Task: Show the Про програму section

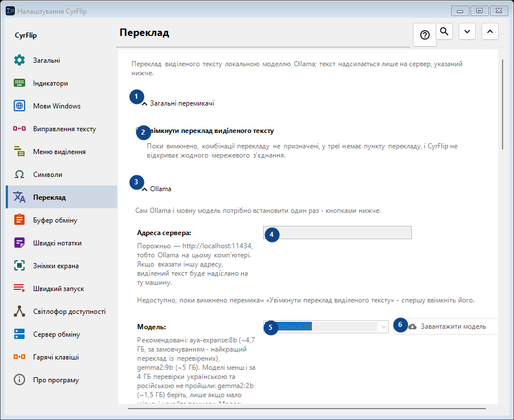Action: click(x=61, y=379)
